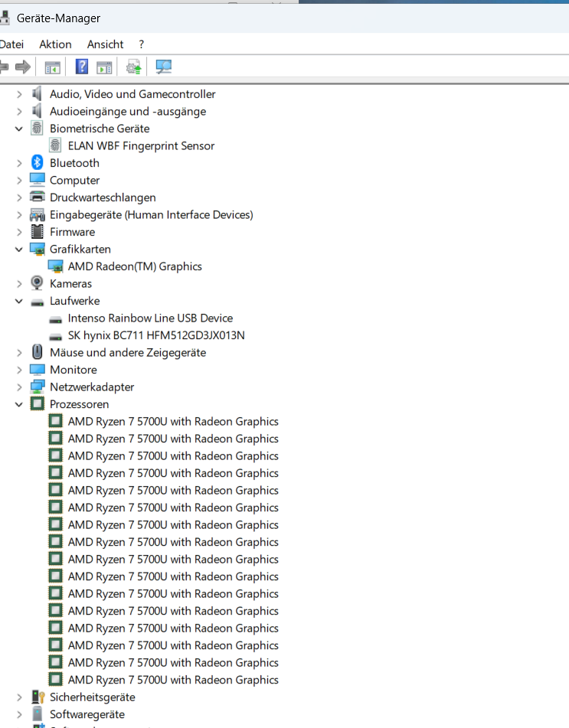Expand the Firmware node

pyautogui.click(x=19, y=232)
